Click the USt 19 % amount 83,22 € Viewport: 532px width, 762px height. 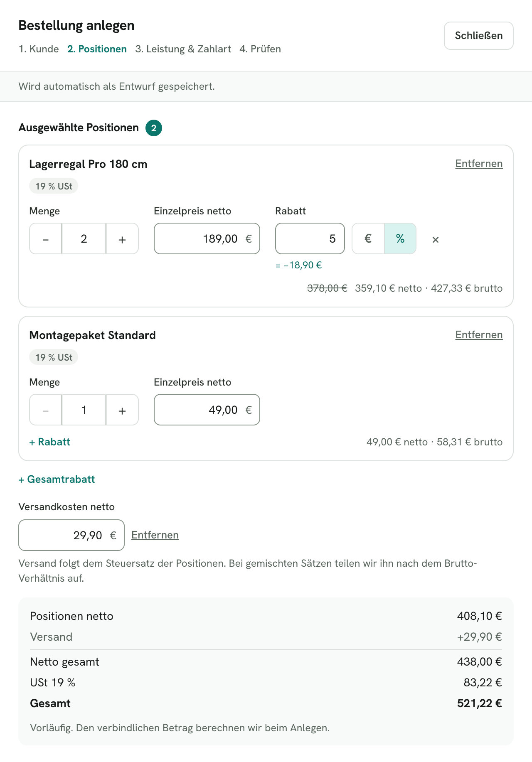click(x=483, y=682)
